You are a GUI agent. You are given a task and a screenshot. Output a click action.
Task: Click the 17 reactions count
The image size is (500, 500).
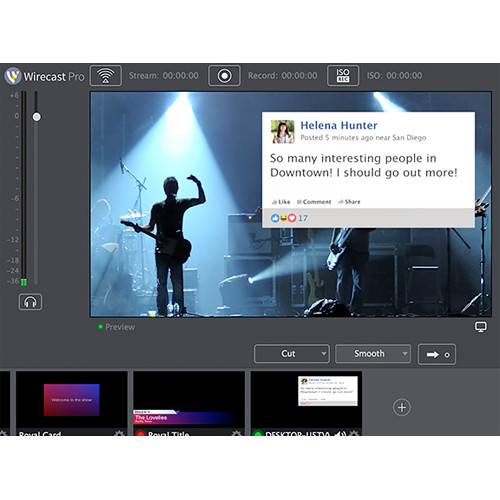click(303, 218)
